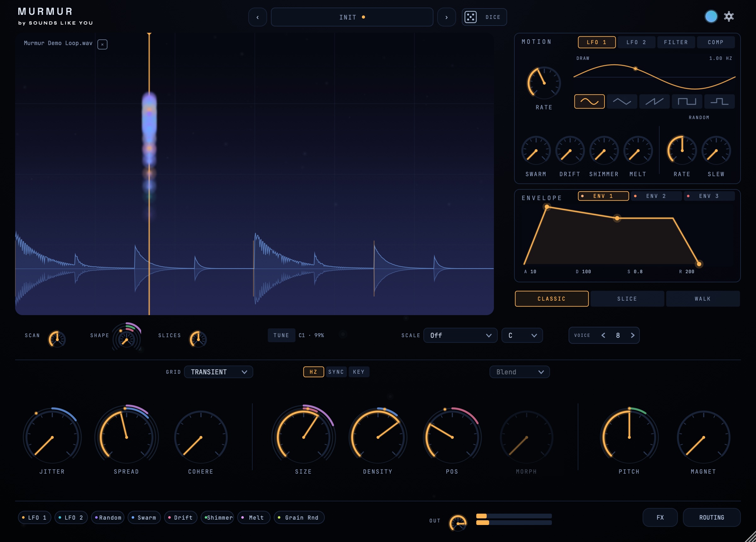Select KEY rate mode

pos(359,372)
